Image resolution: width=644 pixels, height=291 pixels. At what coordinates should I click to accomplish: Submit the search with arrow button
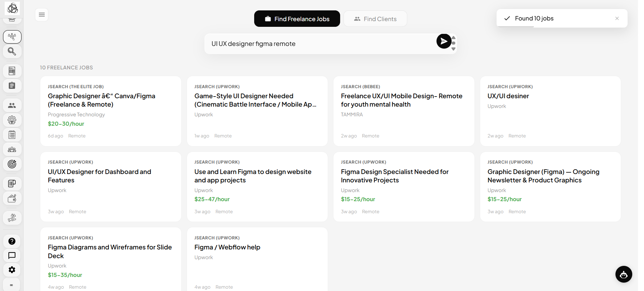tap(444, 41)
